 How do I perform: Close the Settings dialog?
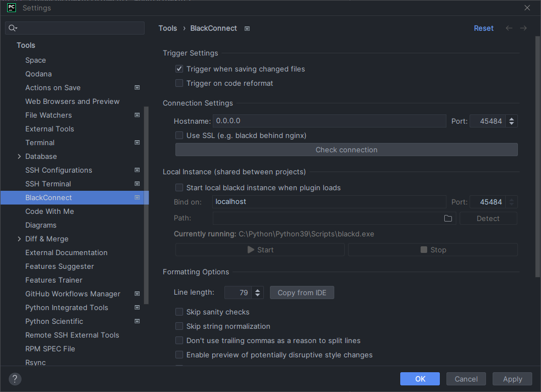click(527, 8)
